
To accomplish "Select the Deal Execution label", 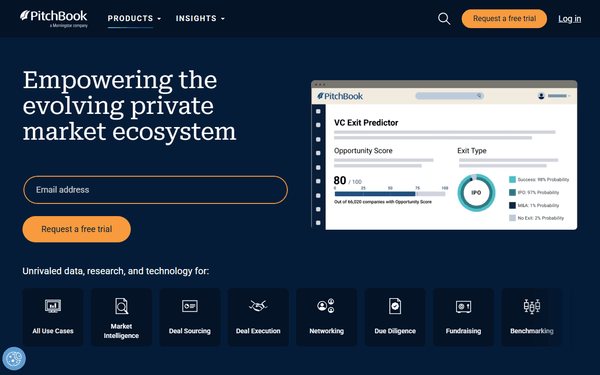I will [x=258, y=331].
